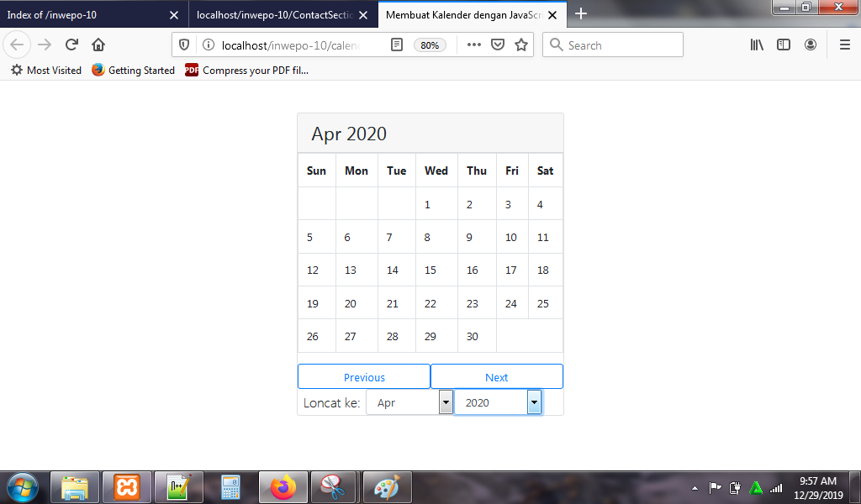Open the Library icon in toolbar
This screenshot has height=504, width=861.
(x=757, y=45)
